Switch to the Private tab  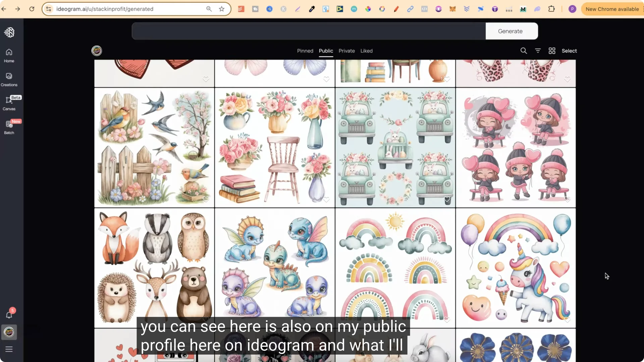click(346, 51)
